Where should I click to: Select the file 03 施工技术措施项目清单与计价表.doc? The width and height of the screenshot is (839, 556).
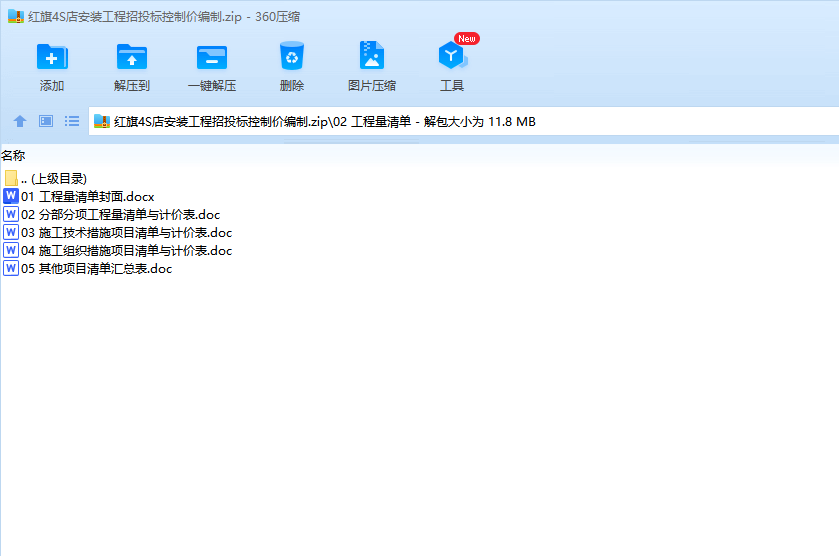point(126,233)
